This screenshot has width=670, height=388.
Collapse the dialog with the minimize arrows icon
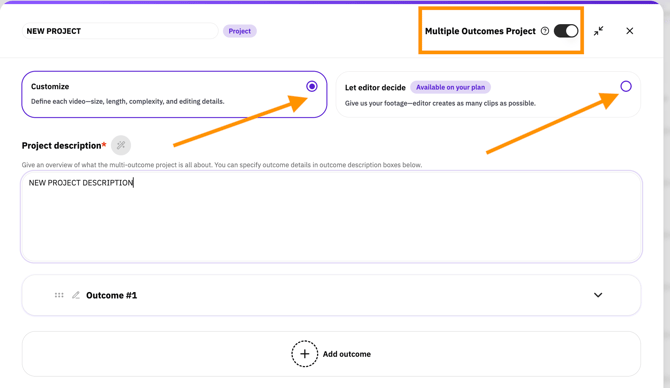coord(599,31)
